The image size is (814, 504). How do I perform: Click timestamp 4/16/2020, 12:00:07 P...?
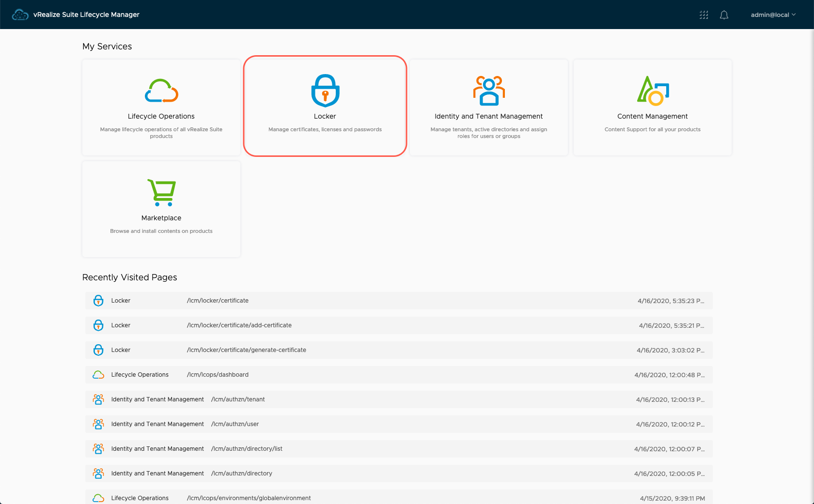tap(670, 449)
